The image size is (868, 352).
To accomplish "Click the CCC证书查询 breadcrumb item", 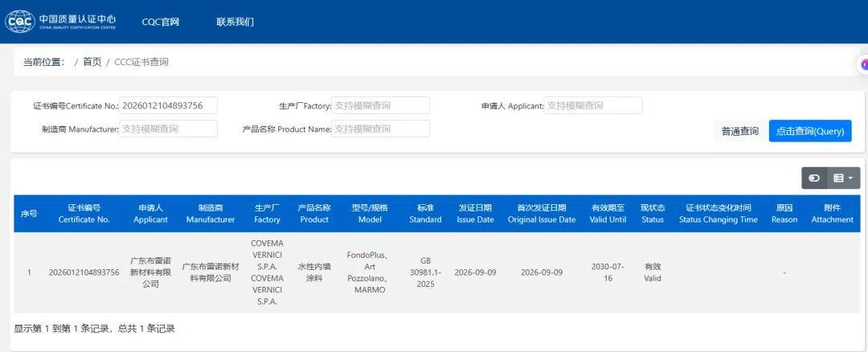I will click(x=141, y=62).
